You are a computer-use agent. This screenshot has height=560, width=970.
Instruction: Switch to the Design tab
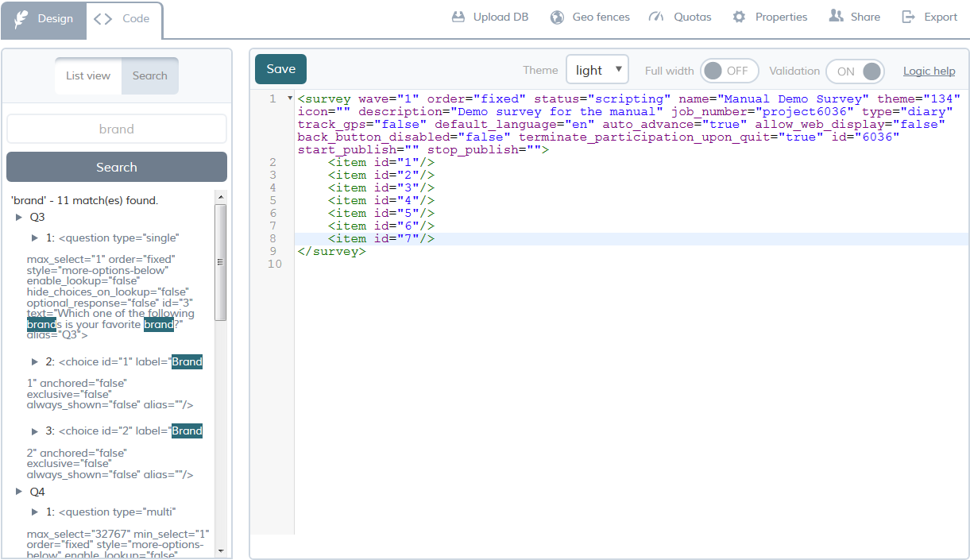pos(44,19)
